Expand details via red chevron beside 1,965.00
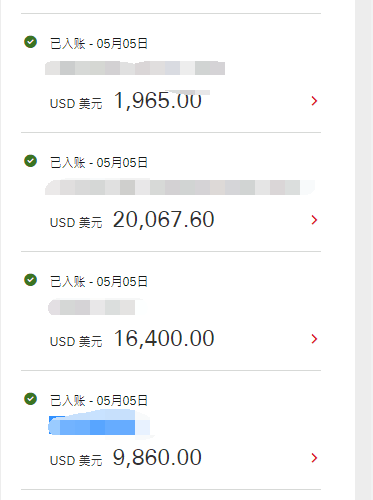This screenshot has width=373, height=500. click(x=314, y=101)
